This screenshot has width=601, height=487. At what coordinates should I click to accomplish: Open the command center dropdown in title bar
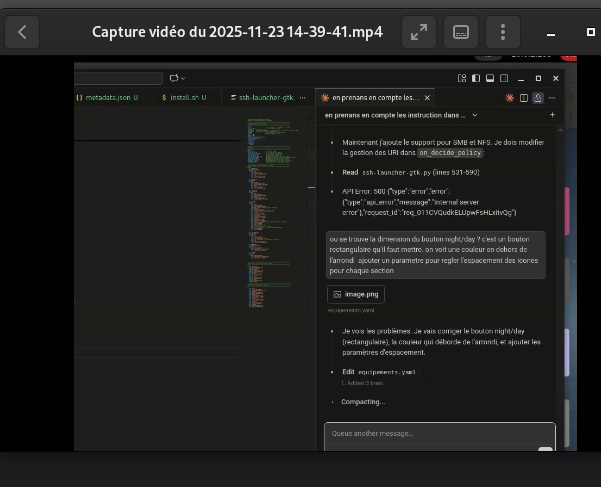178,77
